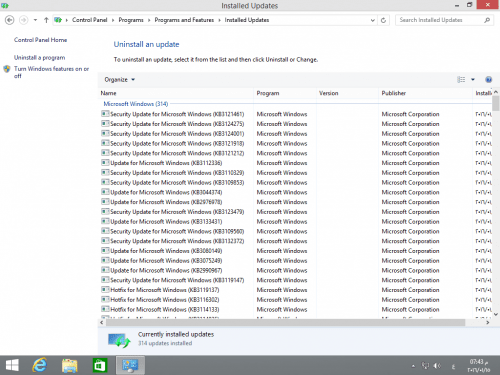Go up one level to Programs and Features
The width and height of the screenshot is (500, 375).
pos(46,20)
